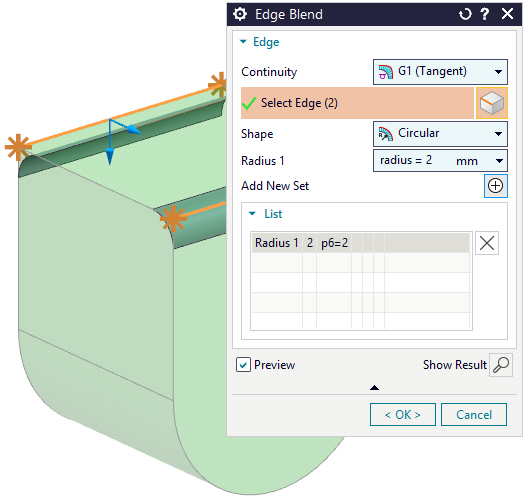
Task: Open the Continuity G1 (Tangent) dropdown
Action: (440, 72)
